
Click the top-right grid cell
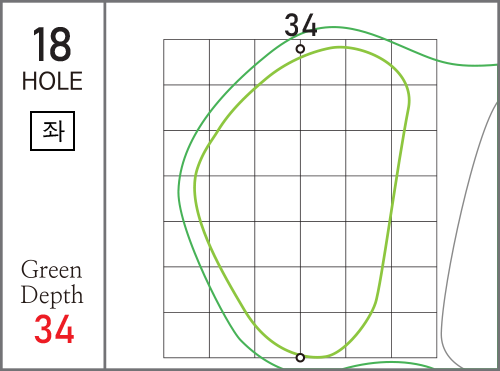[x=414, y=62]
